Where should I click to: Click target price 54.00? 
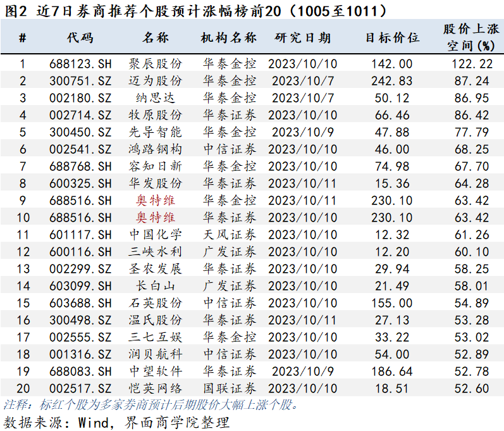(392, 354)
